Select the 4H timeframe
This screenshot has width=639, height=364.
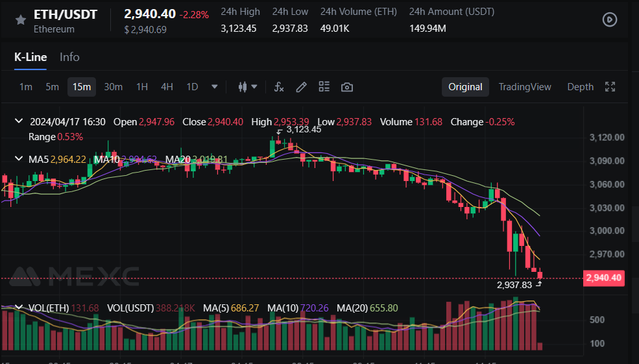(x=167, y=87)
